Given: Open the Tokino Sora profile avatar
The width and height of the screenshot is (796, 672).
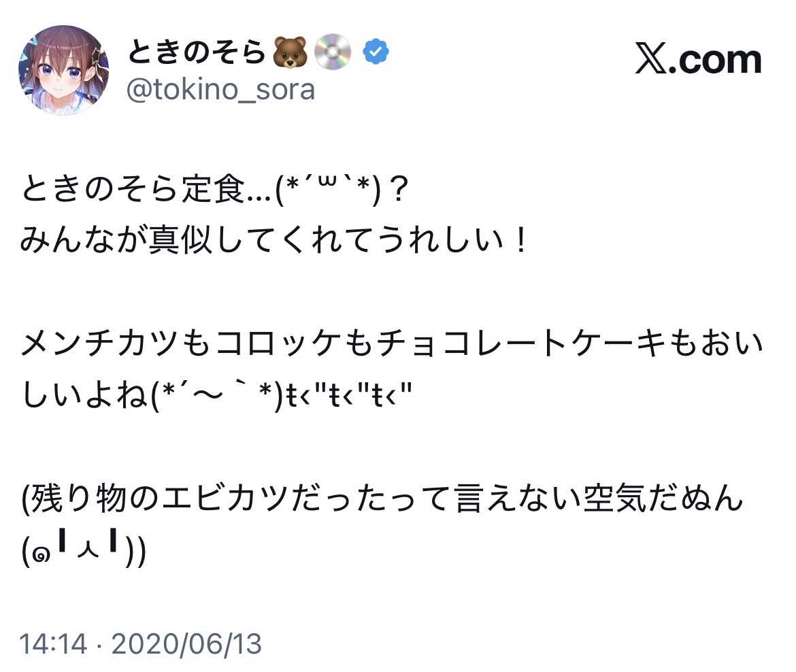Looking at the screenshot, I should (x=63, y=70).
